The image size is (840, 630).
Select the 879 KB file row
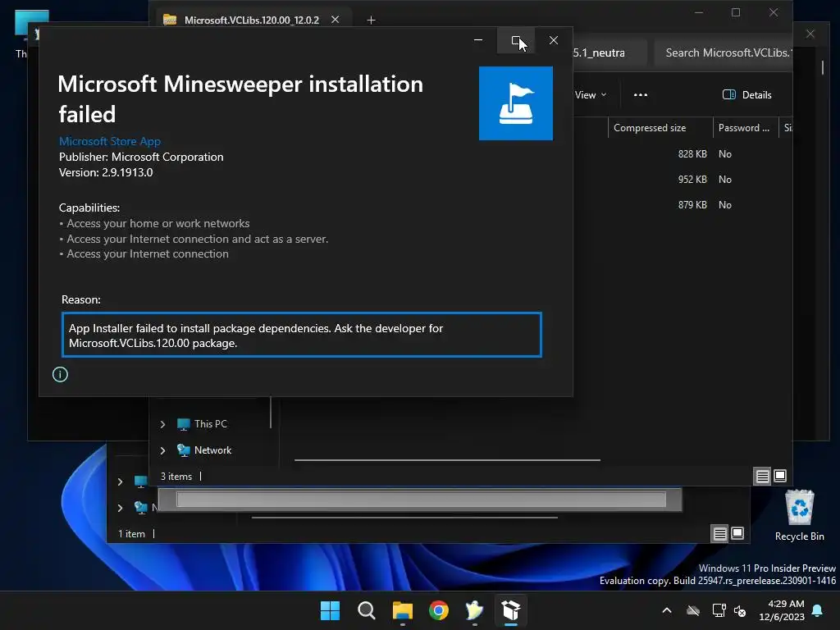pyautogui.click(x=683, y=205)
